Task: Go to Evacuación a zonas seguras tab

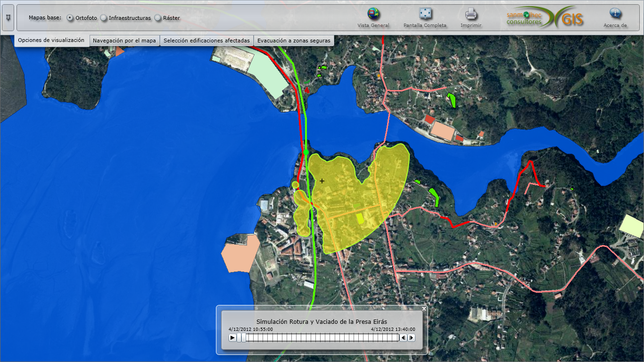Action: 294,41
